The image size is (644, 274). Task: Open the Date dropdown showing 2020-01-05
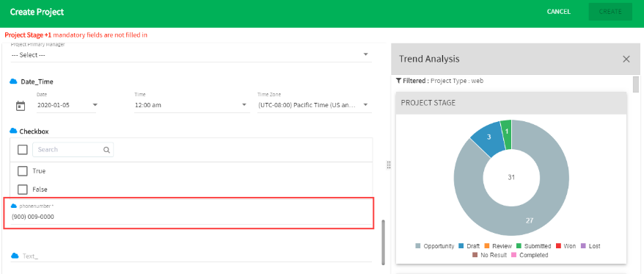pos(66,105)
